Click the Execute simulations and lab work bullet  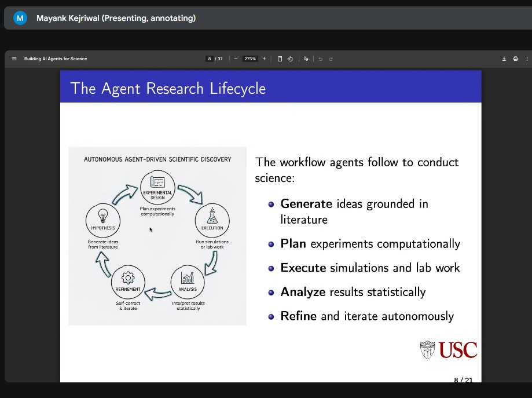pos(364,268)
